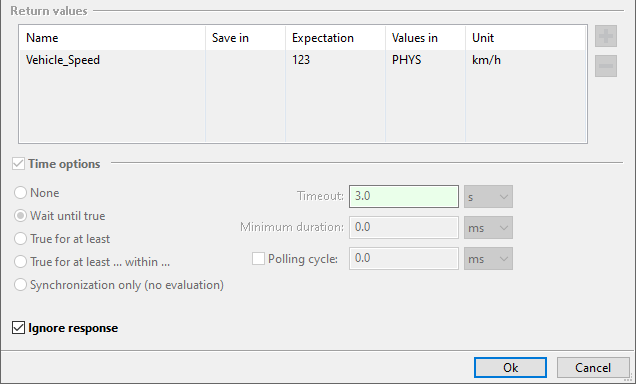
Task: Toggle the Time options checkbox
Action: [x=18, y=164]
